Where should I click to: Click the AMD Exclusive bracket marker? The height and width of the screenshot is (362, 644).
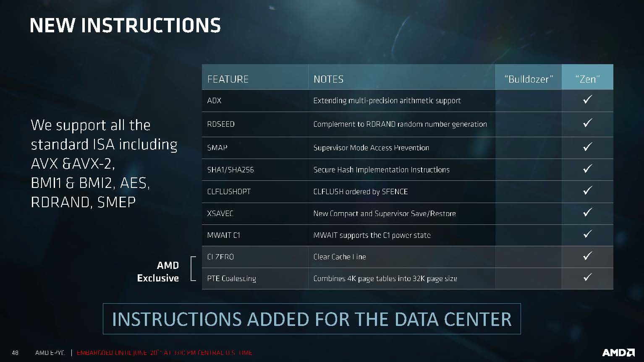[193, 268]
